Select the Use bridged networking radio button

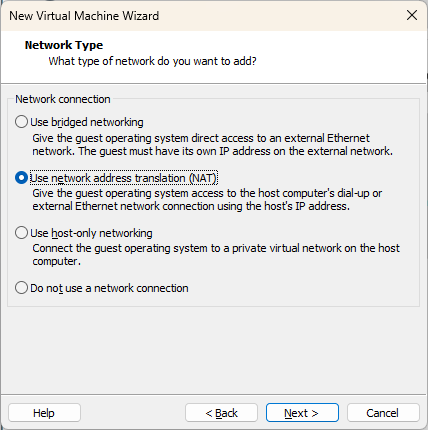click(x=21, y=122)
